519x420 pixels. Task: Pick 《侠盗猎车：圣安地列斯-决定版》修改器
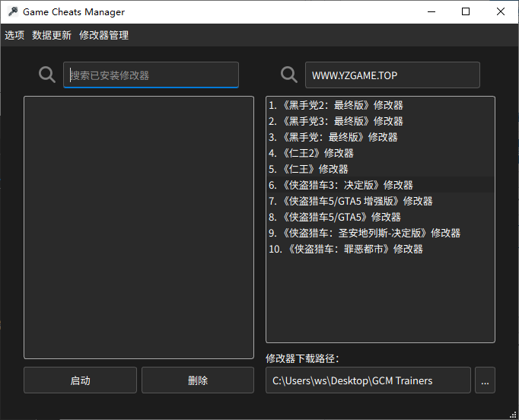coord(380,233)
